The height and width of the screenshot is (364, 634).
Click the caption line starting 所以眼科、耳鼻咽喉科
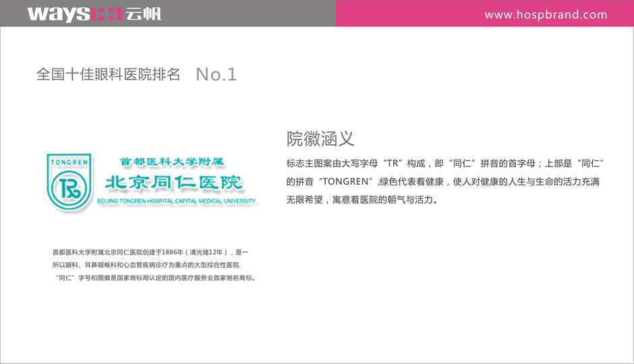tap(146, 265)
